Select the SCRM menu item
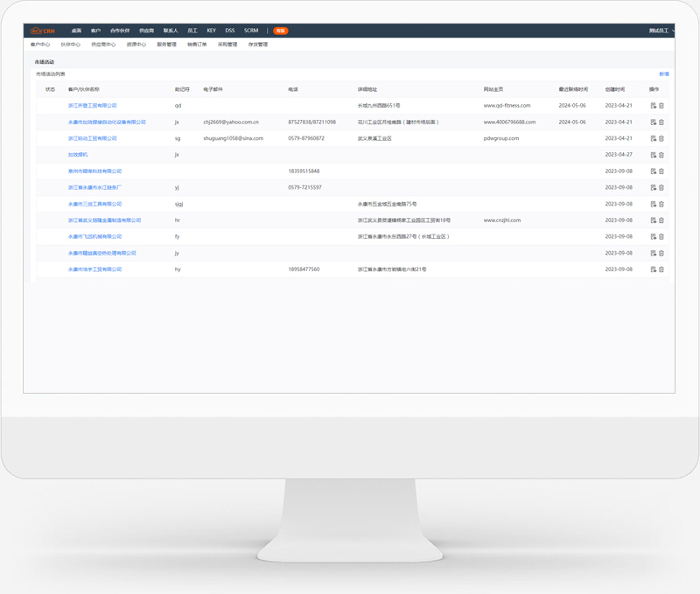 (x=251, y=31)
